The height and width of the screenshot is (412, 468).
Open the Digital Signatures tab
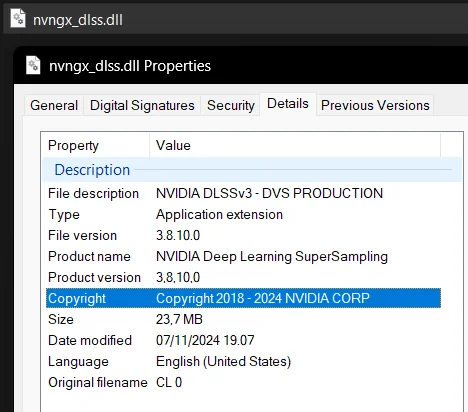coord(142,105)
